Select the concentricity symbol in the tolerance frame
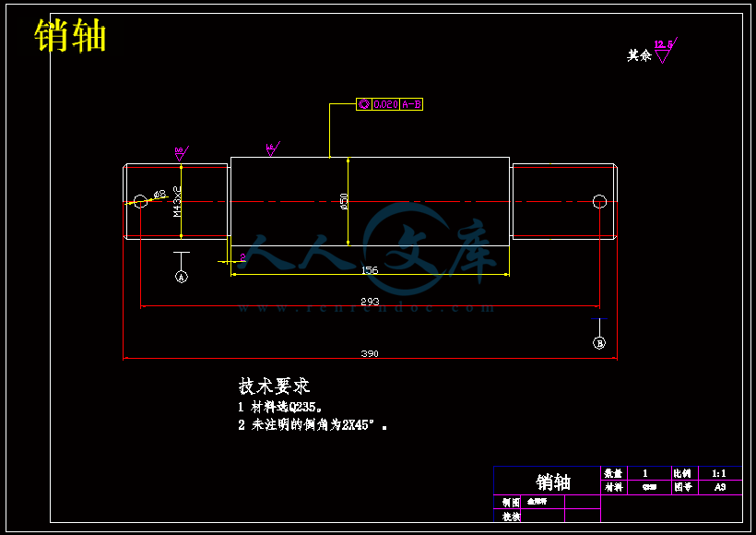 pyautogui.click(x=364, y=104)
